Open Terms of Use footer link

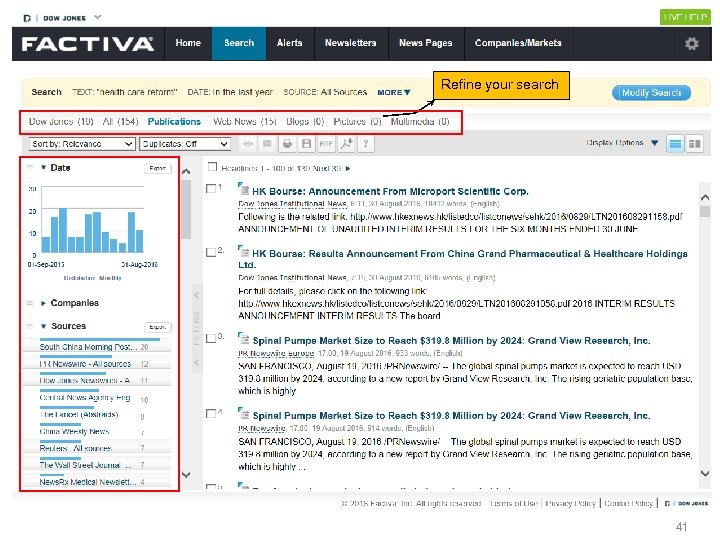click(514, 504)
